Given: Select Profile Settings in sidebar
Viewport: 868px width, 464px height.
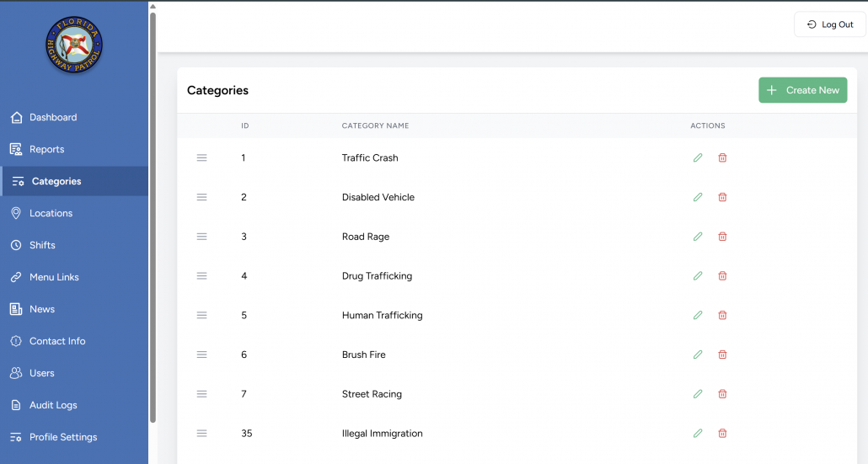Looking at the screenshot, I should tap(63, 437).
